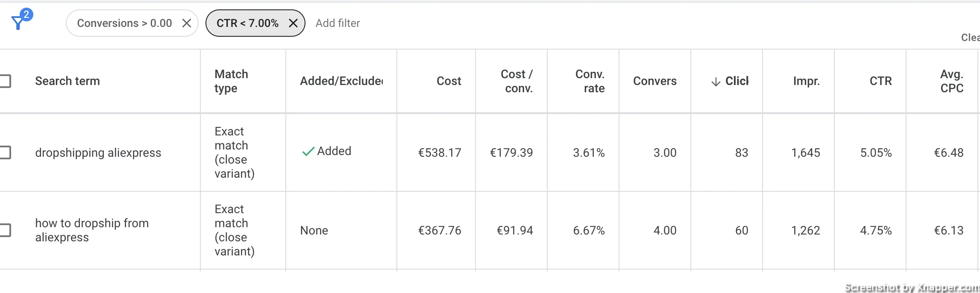Sort by the Cost column header
The height and width of the screenshot is (293, 980).
[449, 81]
